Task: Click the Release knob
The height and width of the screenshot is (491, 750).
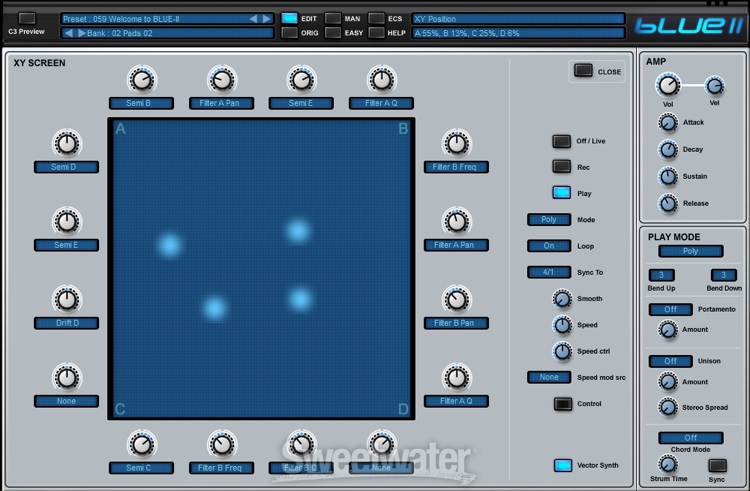Action: click(668, 203)
